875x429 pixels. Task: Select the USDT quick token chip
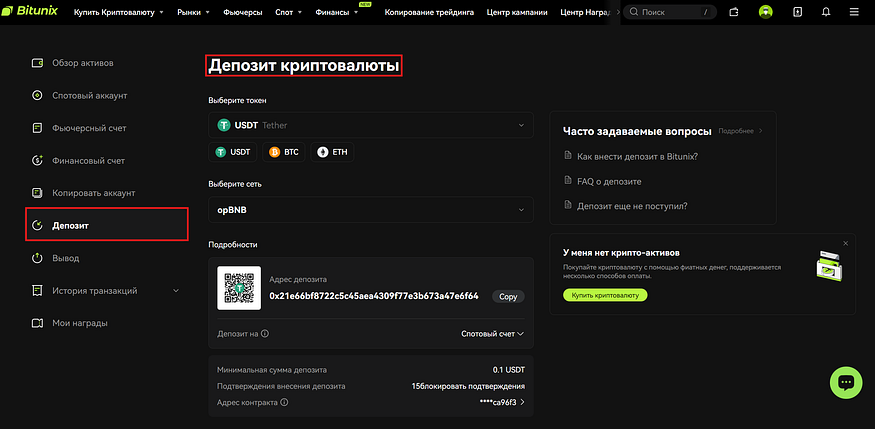pyautogui.click(x=232, y=152)
